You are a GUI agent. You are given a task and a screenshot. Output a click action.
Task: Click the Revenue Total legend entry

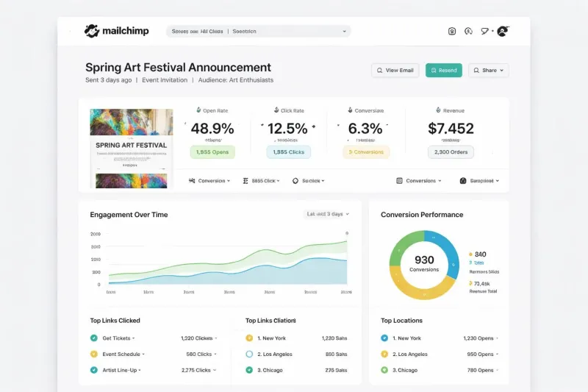click(483, 291)
